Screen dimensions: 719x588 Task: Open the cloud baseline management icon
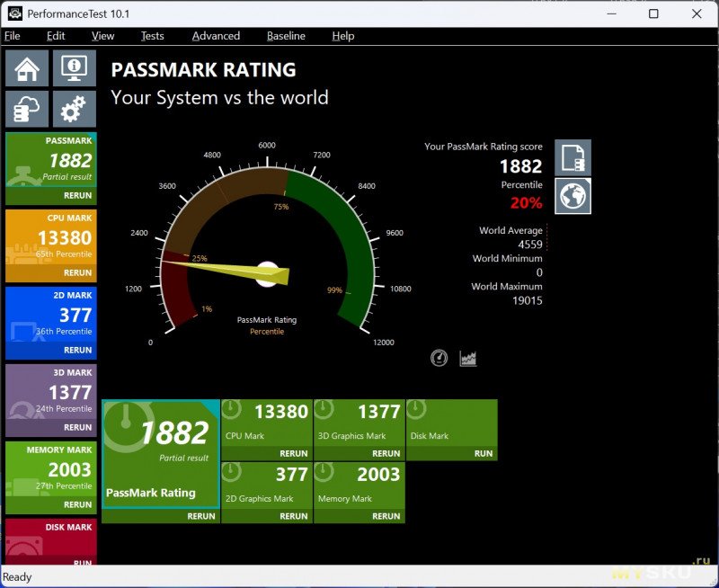point(27,109)
